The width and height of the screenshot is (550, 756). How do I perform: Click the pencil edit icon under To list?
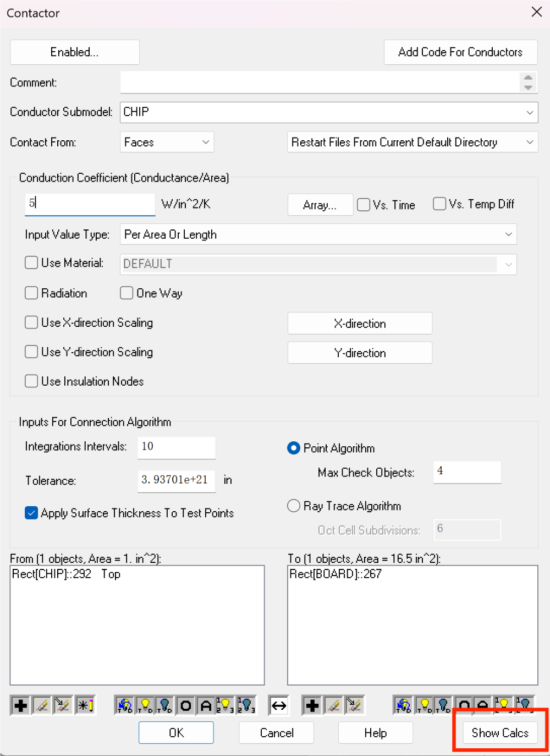pos(333,705)
